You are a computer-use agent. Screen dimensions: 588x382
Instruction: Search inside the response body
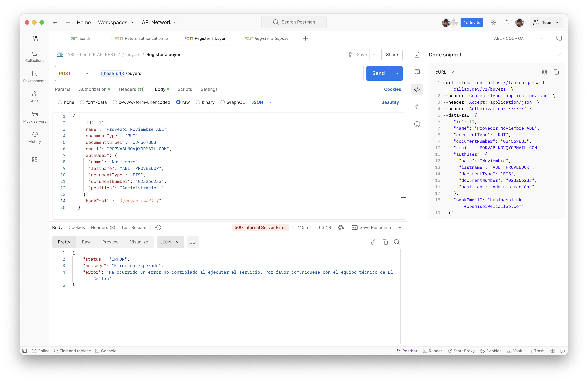coord(396,242)
